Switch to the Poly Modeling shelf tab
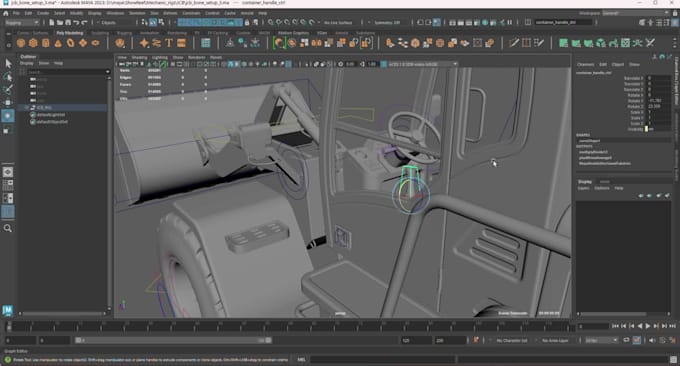This screenshot has width=680, height=366. [69, 33]
